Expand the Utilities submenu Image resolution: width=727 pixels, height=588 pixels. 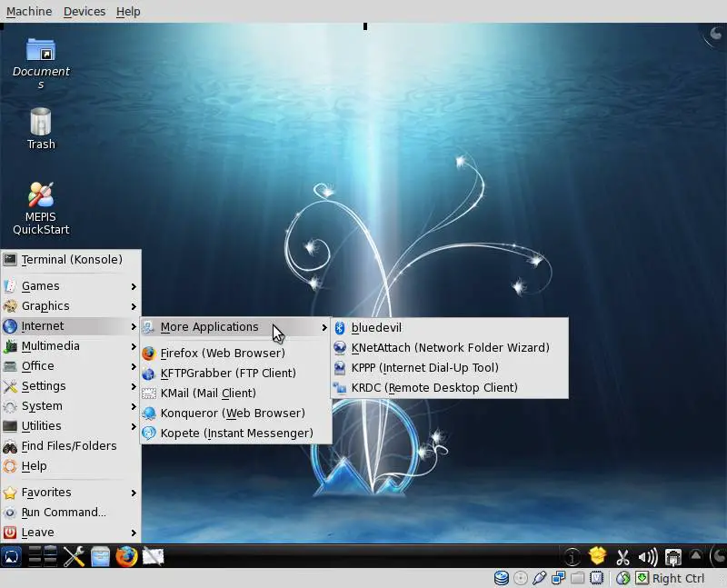(x=71, y=425)
